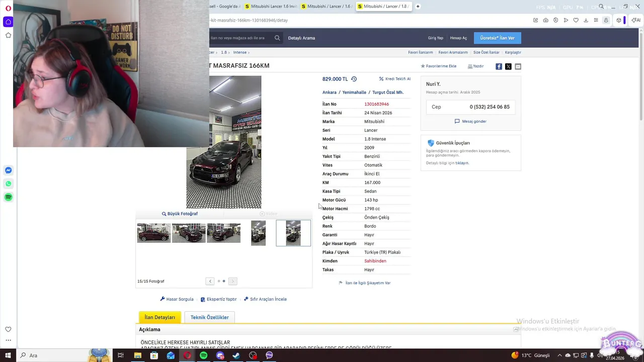Go to previous thumbnail page arrow

210,281
